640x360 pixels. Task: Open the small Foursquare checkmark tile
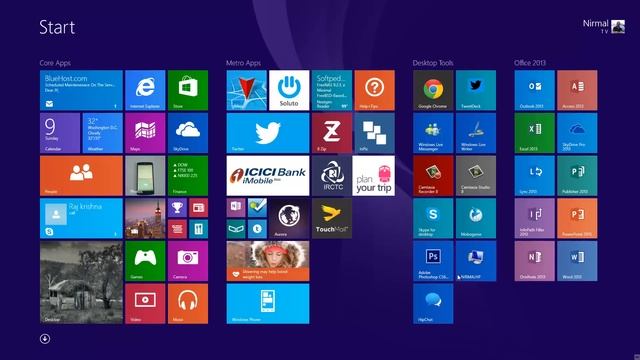tap(257, 208)
